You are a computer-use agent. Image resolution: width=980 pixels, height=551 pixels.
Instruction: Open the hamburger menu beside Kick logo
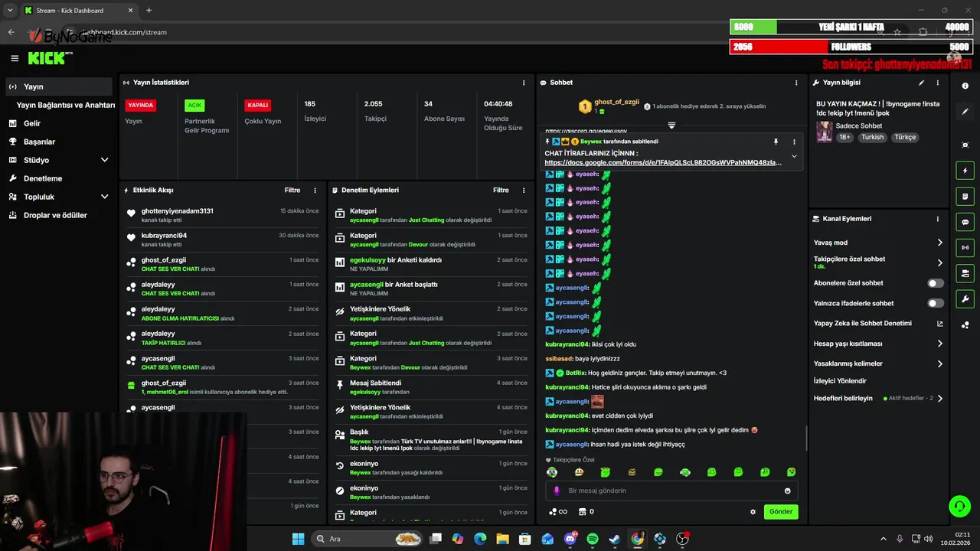[15, 58]
